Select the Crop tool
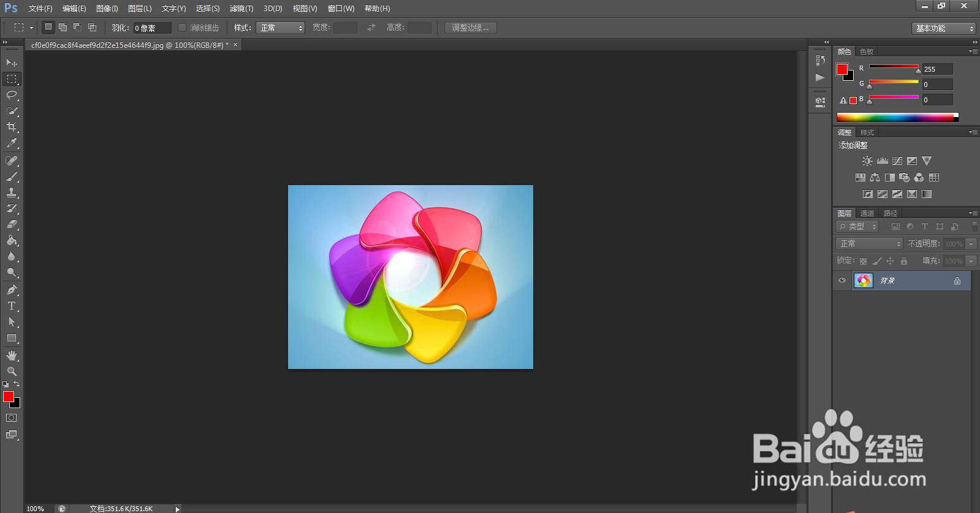 point(12,127)
